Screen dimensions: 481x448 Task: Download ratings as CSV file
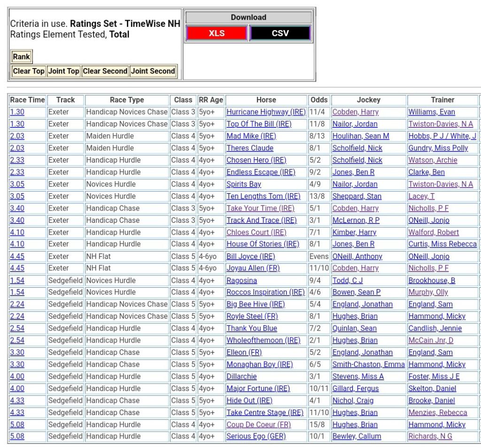(x=280, y=33)
